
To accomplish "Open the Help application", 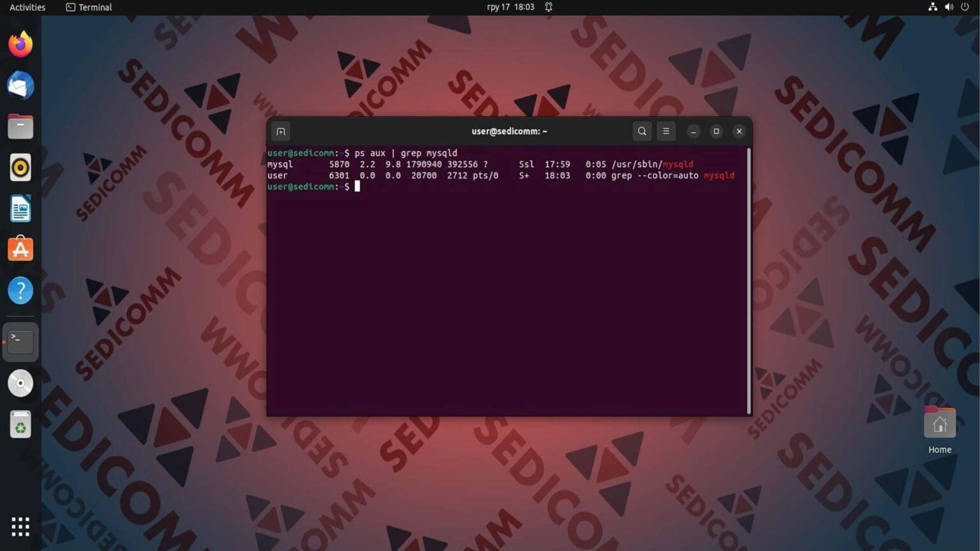I will click(x=20, y=290).
